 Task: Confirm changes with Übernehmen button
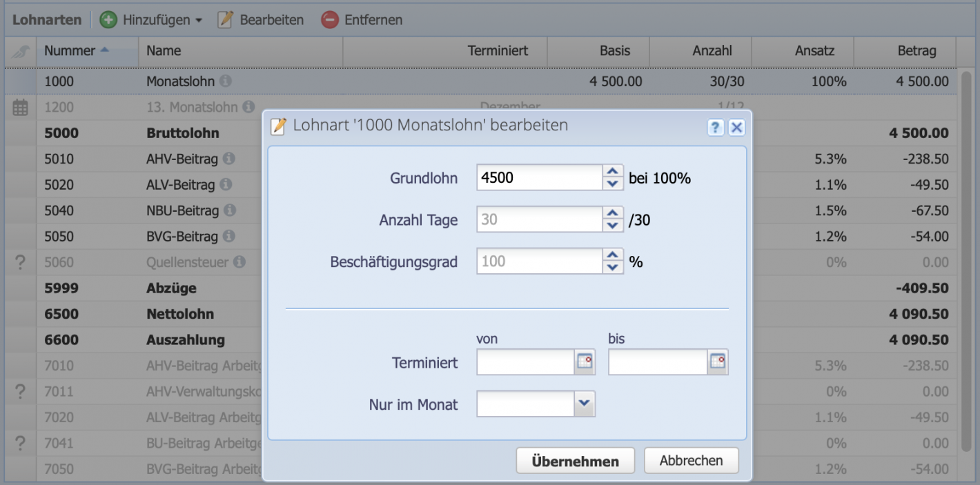coord(575,460)
